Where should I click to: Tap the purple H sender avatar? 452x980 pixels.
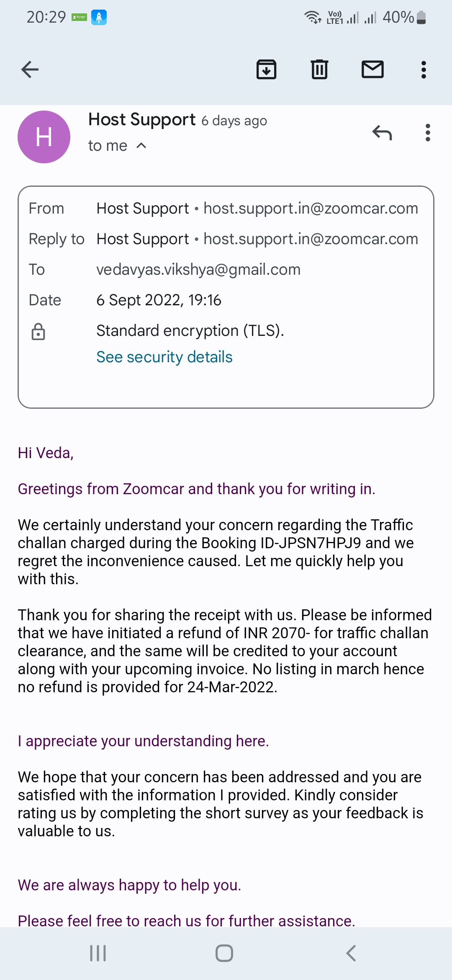click(x=44, y=137)
